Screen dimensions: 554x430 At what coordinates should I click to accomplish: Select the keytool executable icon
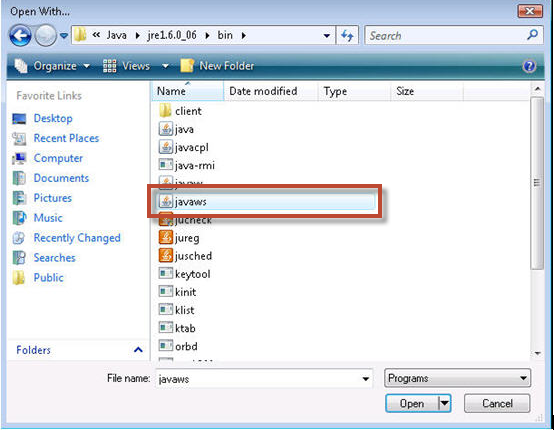[x=166, y=273]
